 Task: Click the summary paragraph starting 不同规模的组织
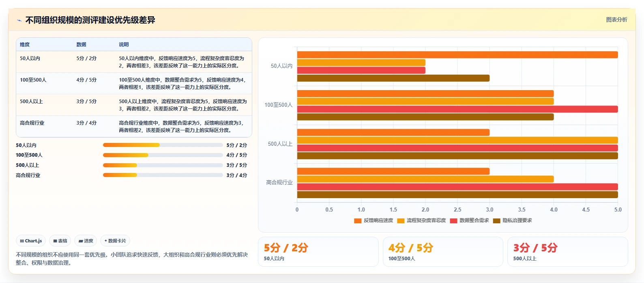pos(132,259)
